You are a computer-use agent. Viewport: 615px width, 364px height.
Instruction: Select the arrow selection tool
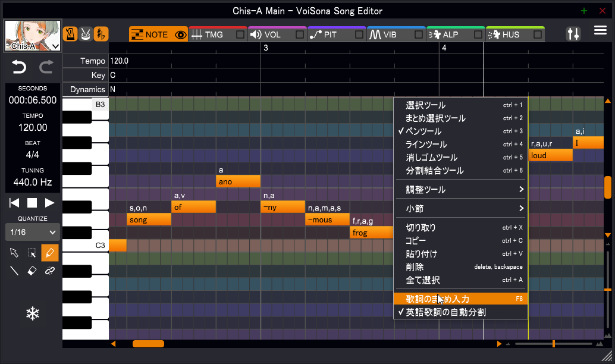tap(14, 253)
